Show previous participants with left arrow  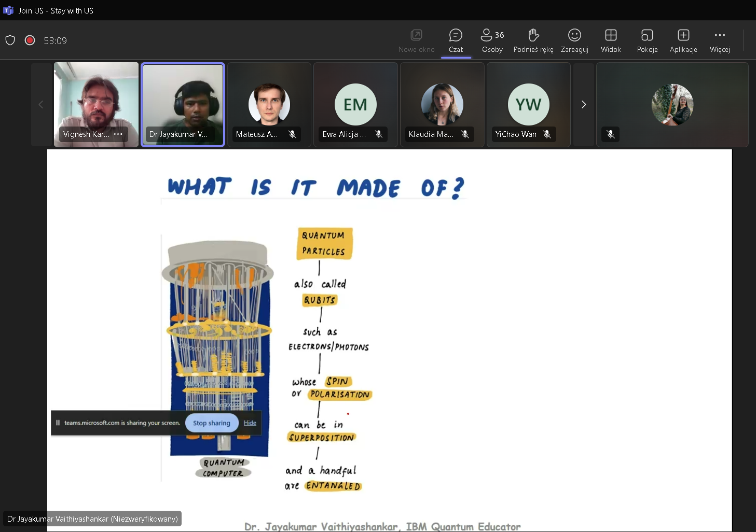(x=41, y=105)
